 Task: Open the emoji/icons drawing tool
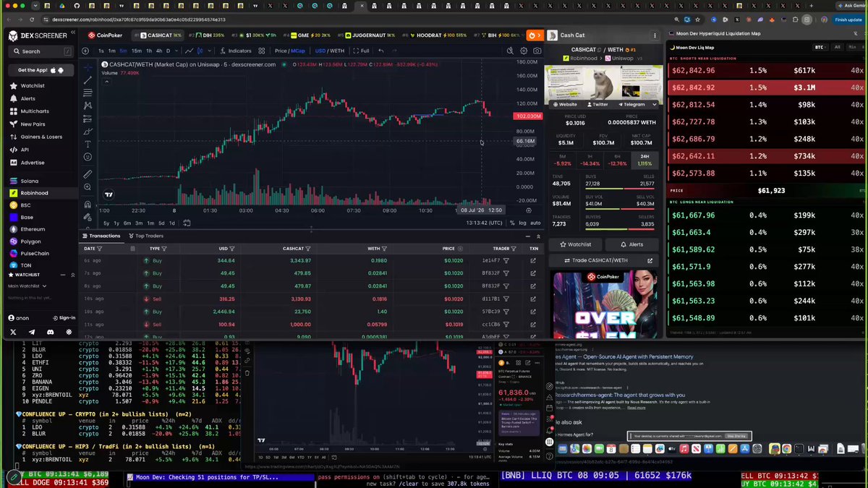tap(88, 157)
